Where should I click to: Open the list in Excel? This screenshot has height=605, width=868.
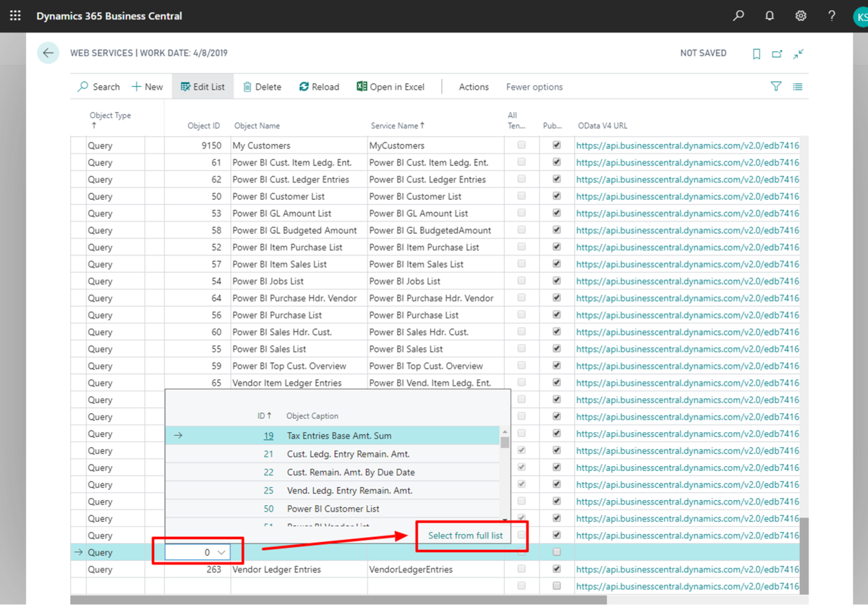[391, 87]
